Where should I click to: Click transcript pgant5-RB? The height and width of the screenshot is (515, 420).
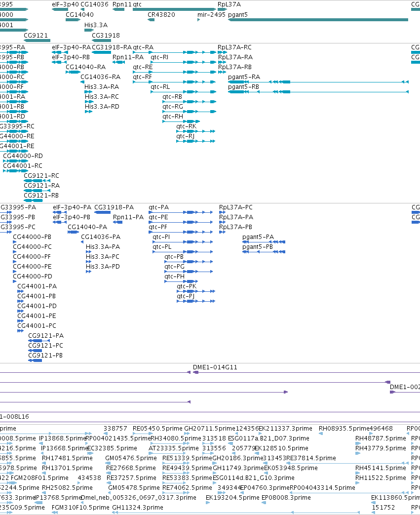pos(244,87)
